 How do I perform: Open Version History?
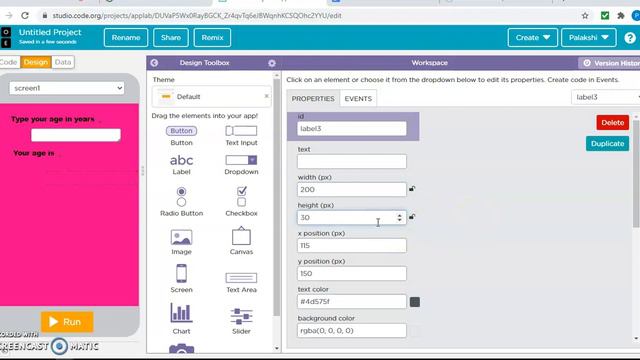tap(609, 63)
